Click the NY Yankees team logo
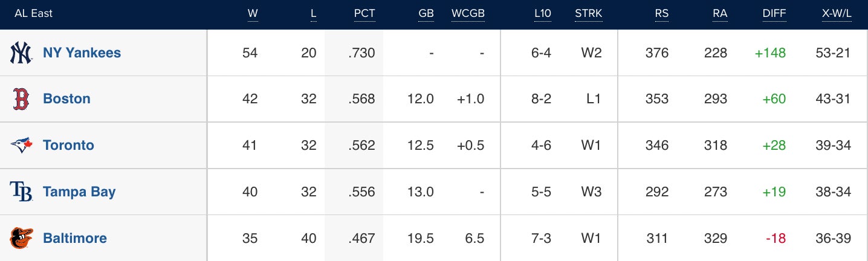 click(x=21, y=53)
